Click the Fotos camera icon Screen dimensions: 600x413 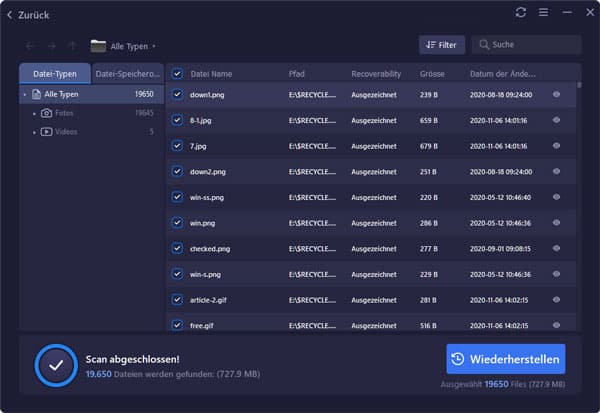pos(46,113)
